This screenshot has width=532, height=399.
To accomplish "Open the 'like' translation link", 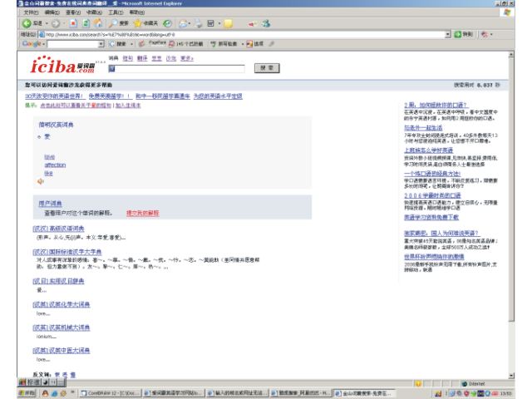I will point(48,173).
